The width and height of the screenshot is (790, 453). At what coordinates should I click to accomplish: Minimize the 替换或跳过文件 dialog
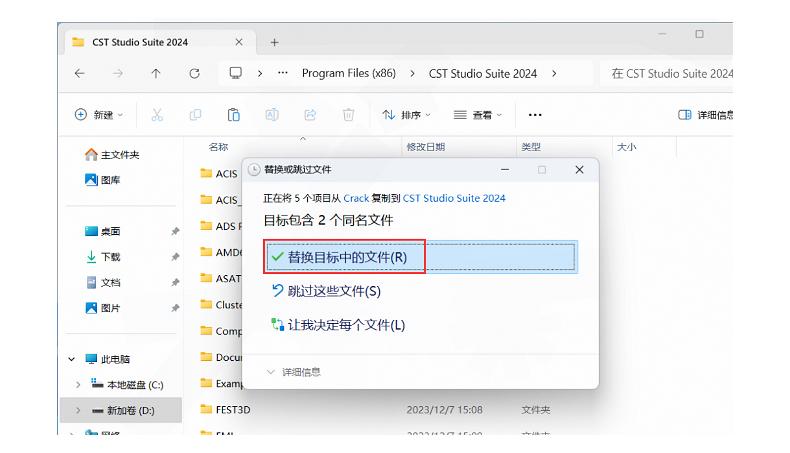(x=505, y=170)
